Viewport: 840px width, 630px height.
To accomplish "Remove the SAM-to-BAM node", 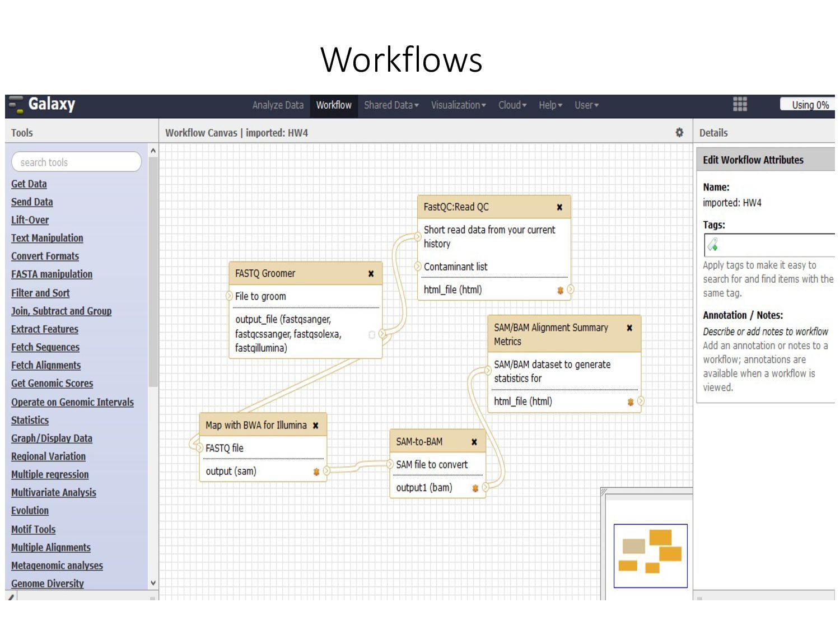I will 474,442.
